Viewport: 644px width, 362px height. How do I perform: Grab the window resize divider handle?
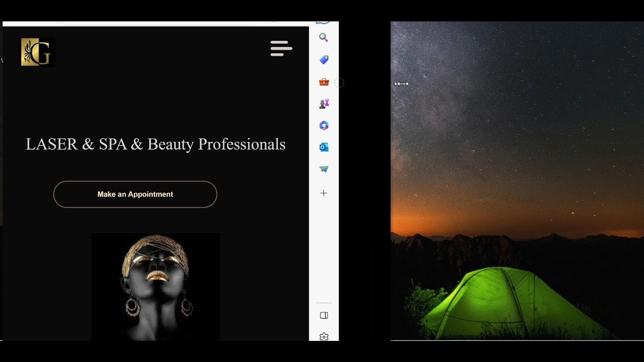pos(401,84)
